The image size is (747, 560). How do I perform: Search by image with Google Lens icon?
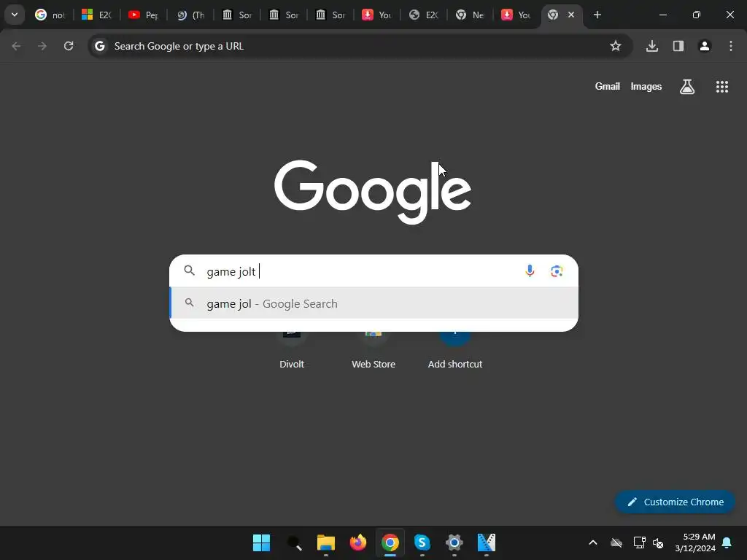pos(557,271)
